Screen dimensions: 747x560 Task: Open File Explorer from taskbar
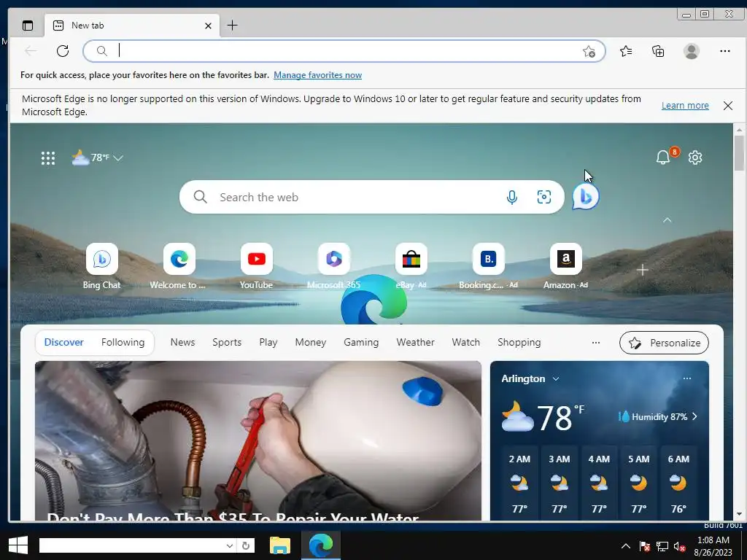pos(280,545)
